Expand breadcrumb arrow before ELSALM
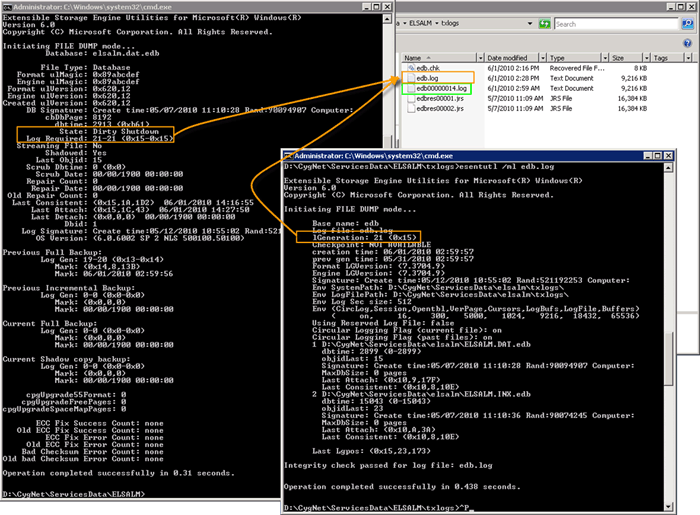700x515 pixels. click(x=404, y=23)
